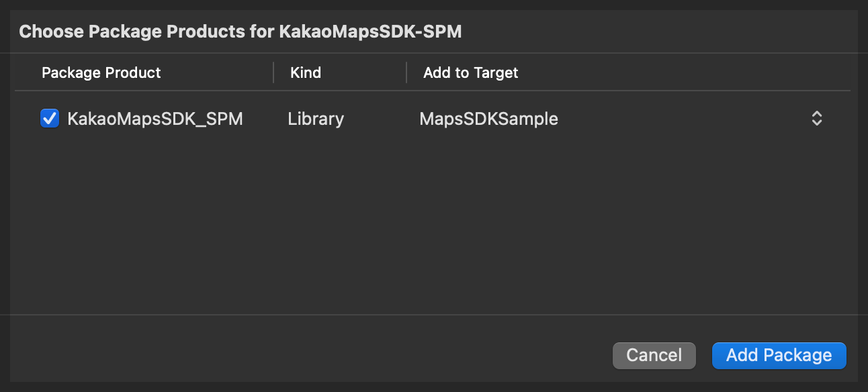The height and width of the screenshot is (392, 868).
Task: Uncheck the KakaoMapsSDK_SPM package product checkbox
Action: (x=50, y=119)
